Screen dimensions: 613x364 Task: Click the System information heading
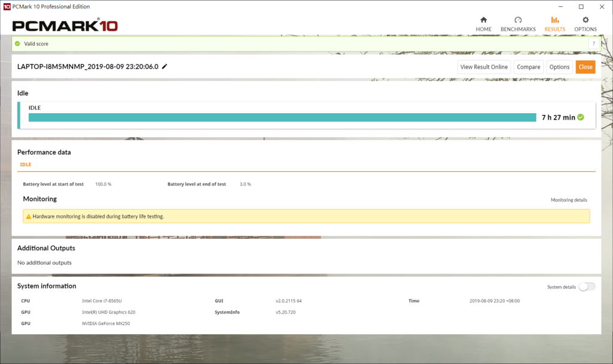(x=47, y=286)
